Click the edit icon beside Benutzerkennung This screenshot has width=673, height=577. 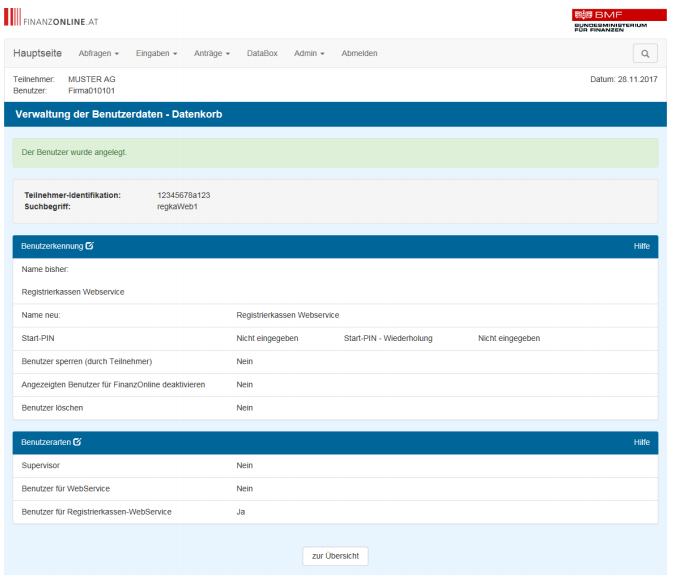click(90, 246)
